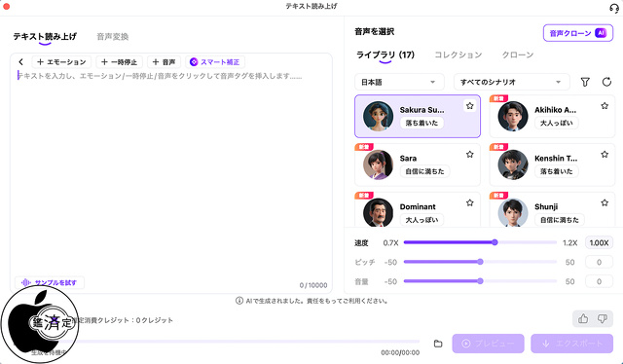Click サンプルを試す sample button
This screenshot has height=364, width=623.
(x=50, y=282)
